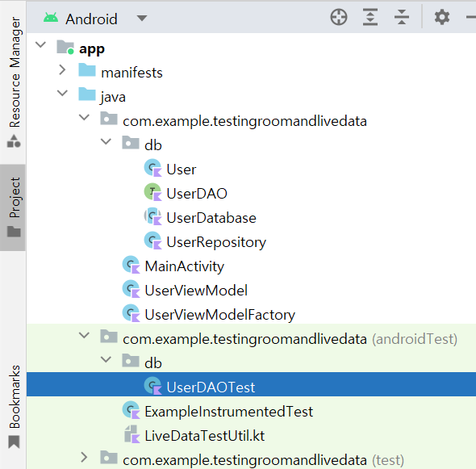
Task: Click the Resource Manager shapes icon
Action: point(14,141)
